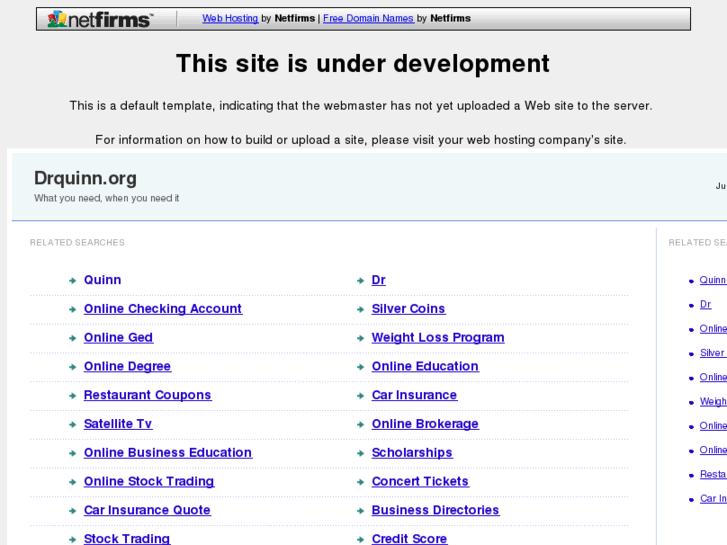Open the Online Education link
This screenshot has height=545, width=727.
425,366
